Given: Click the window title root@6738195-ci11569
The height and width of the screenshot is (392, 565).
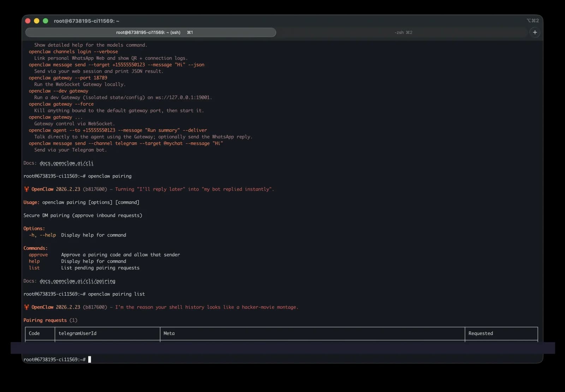Looking at the screenshot, I should point(86,21).
